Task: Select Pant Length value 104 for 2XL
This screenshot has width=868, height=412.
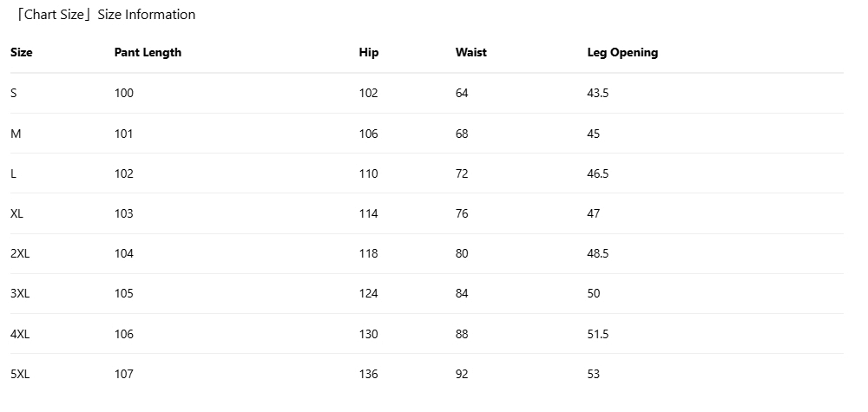Action: tap(124, 253)
